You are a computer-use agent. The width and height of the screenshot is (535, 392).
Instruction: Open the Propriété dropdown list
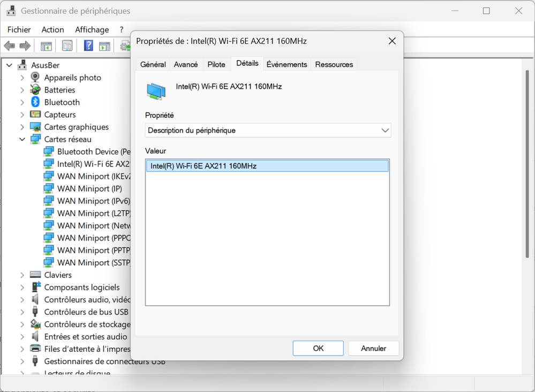(268, 130)
